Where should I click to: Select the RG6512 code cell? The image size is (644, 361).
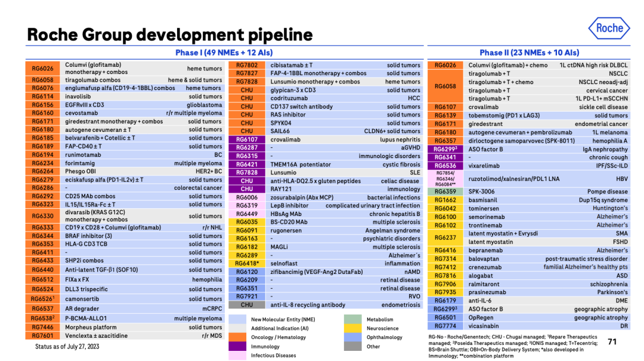tap(43, 280)
